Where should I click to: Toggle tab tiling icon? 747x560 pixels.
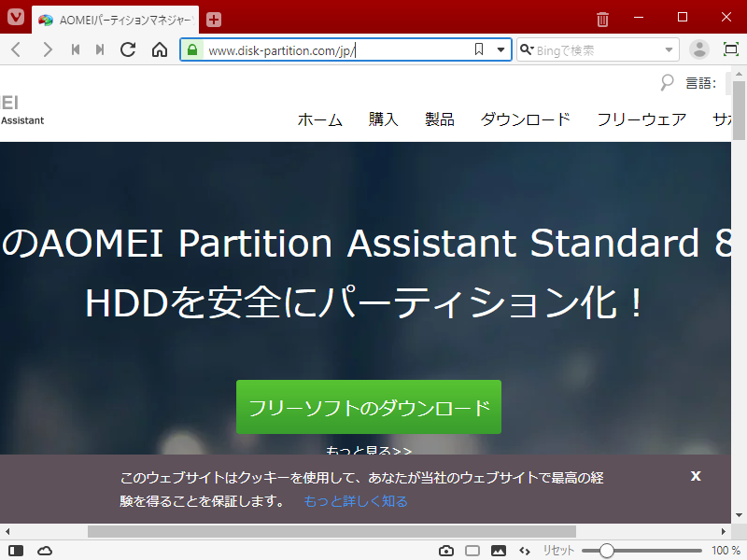tap(472, 551)
